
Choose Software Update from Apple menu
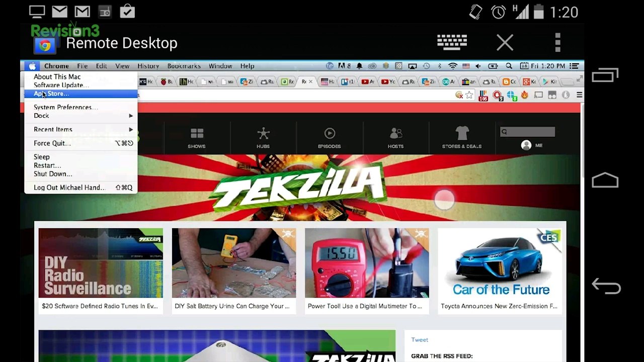pyautogui.click(x=81, y=85)
